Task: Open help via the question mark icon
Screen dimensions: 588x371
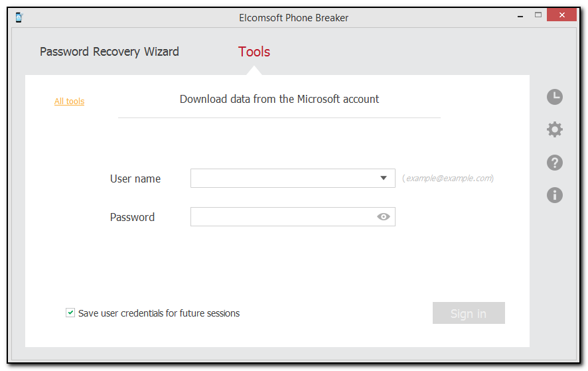Action: [x=554, y=163]
